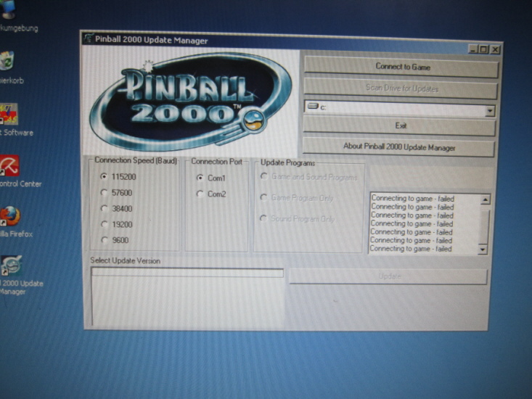Select the 57600 baud radio button
532x399 pixels.
coord(104,192)
